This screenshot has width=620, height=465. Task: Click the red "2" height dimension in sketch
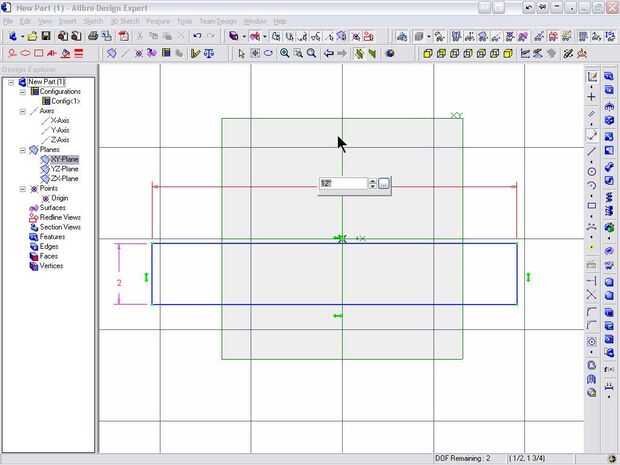pos(119,283)
